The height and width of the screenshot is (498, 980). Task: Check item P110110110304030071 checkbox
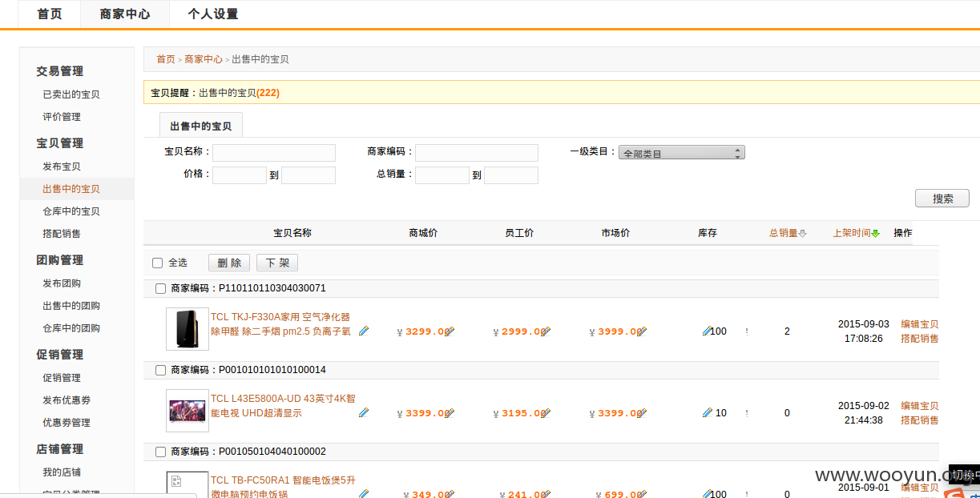[x=160, y=288]
